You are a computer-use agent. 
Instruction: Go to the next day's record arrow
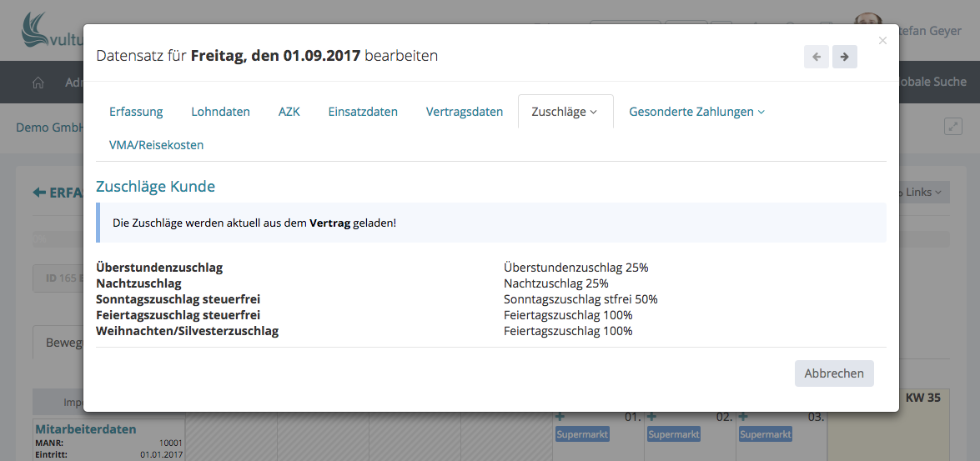845,57
